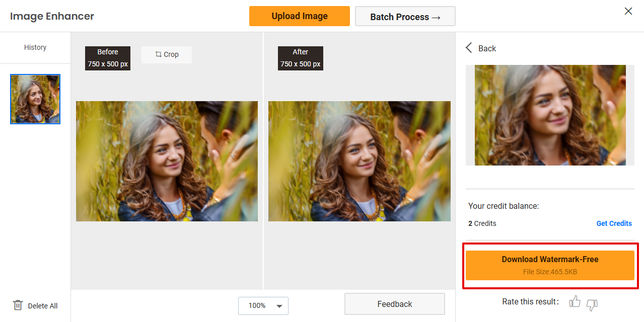Click the After enhanced image preview
The height and width of the screenshot is (322, 644).
tap(359, 161)
